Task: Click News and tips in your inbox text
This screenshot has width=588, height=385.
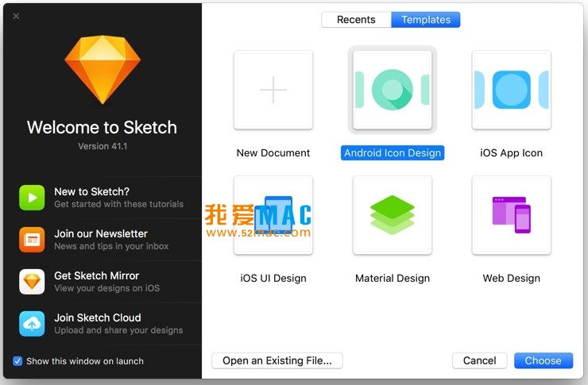Action: point(111,246)
